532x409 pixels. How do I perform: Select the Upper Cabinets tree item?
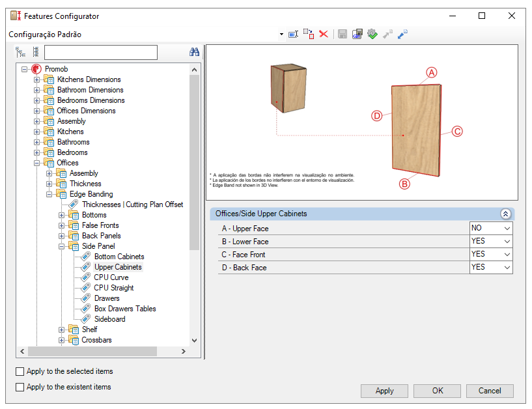[118, 267]
